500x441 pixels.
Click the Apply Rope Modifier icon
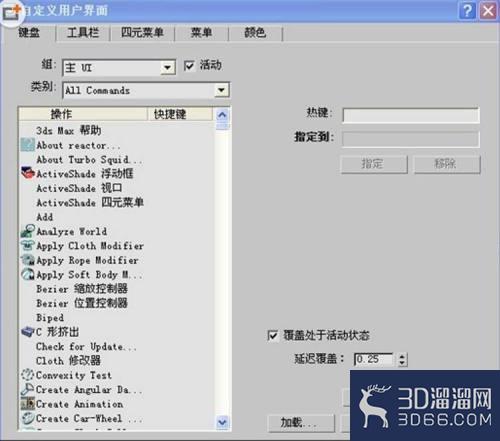(28, 260)
